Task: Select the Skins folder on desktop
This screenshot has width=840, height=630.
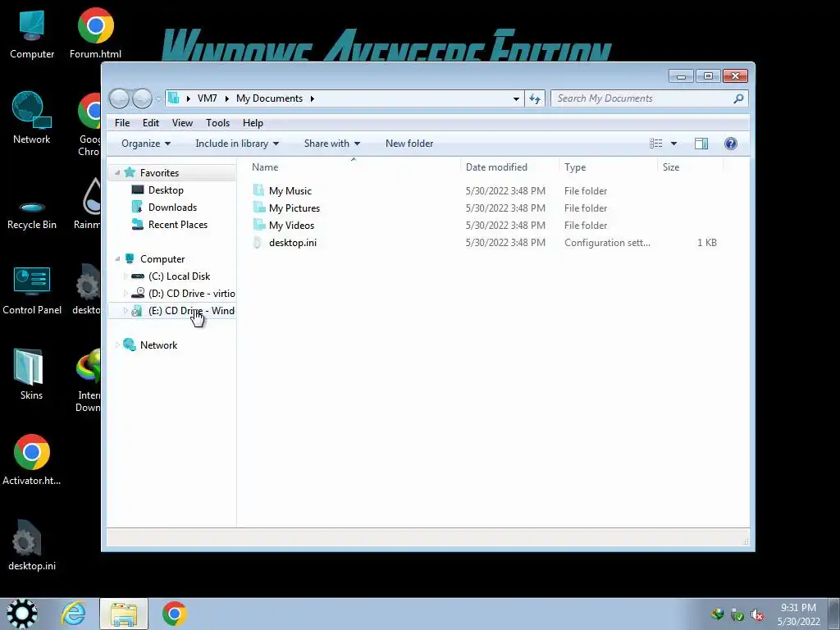Action: coord(30,374)
